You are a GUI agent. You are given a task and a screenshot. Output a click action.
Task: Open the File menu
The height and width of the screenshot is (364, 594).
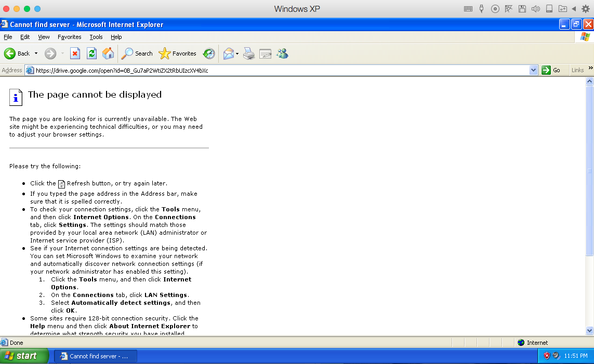pyautogui.click(x=8, y=37)
